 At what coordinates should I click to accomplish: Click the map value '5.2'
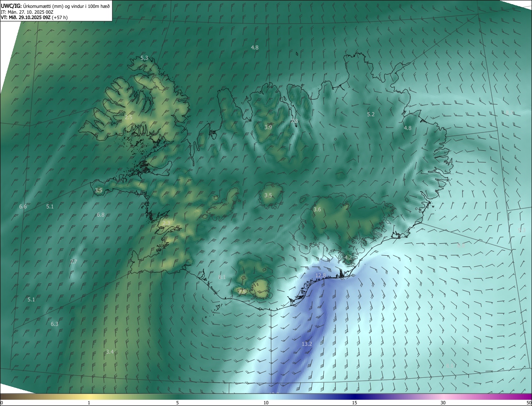pyautogui.click(x=371, y=114)
